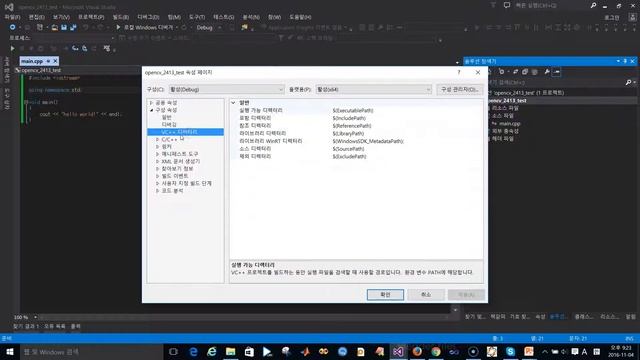Collapse the general section chevron in grid
640x360 pixels.
[233, 103]
